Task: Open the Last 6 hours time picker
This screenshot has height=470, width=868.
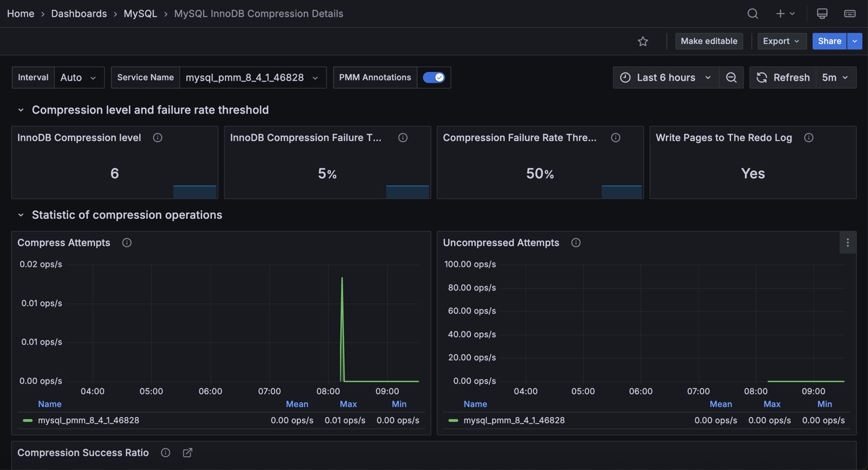Action: pyautogui.click(x=665, y=77)
